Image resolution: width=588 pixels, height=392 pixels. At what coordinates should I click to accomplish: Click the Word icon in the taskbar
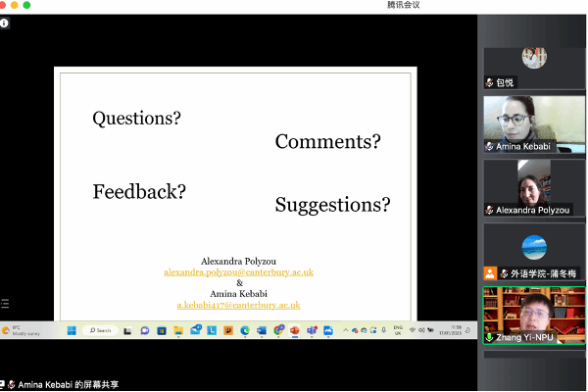point(262,330)
